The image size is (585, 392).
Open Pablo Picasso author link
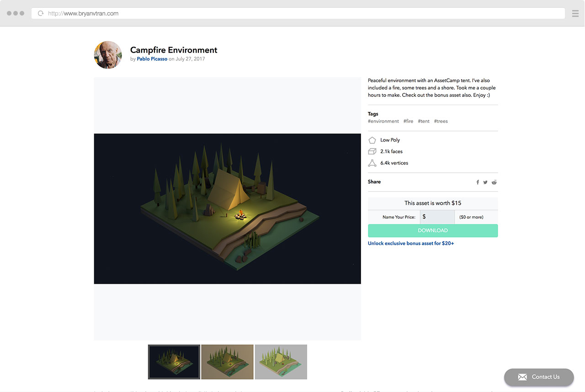pos(152,59)
